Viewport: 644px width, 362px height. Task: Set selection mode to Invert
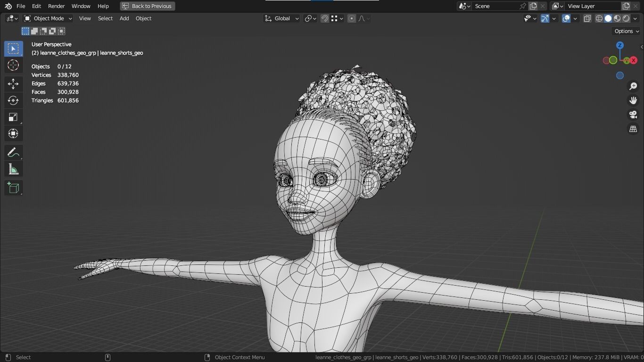[52, 31]
